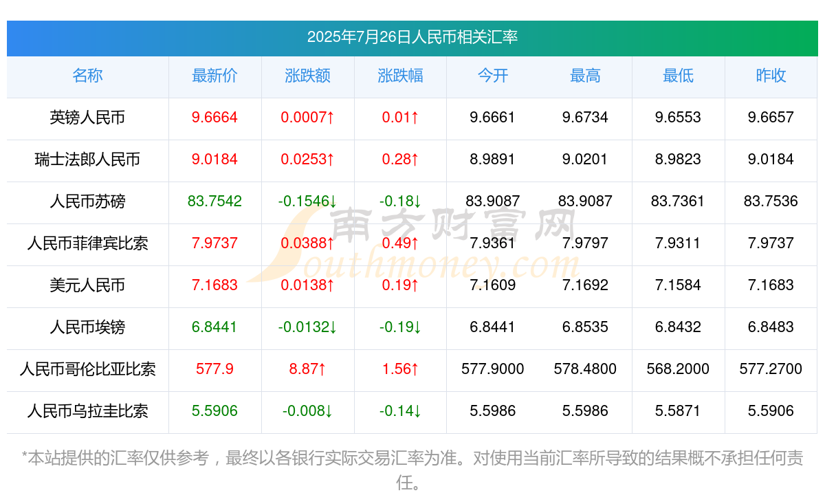This screenshot has width=825, height=504.
Task: Click the 最低 column header
Action: coord(679,76)
